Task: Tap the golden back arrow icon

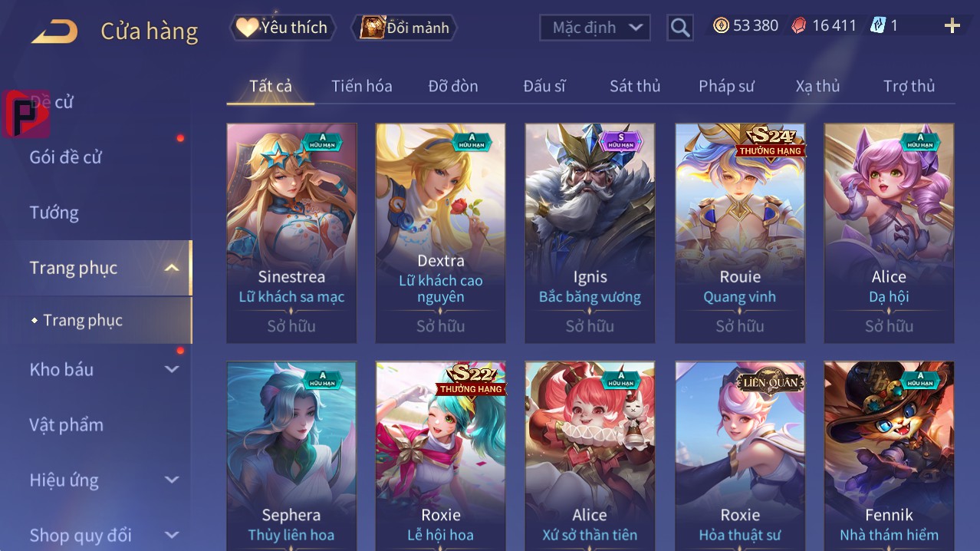Action: [x=54, y=31]
